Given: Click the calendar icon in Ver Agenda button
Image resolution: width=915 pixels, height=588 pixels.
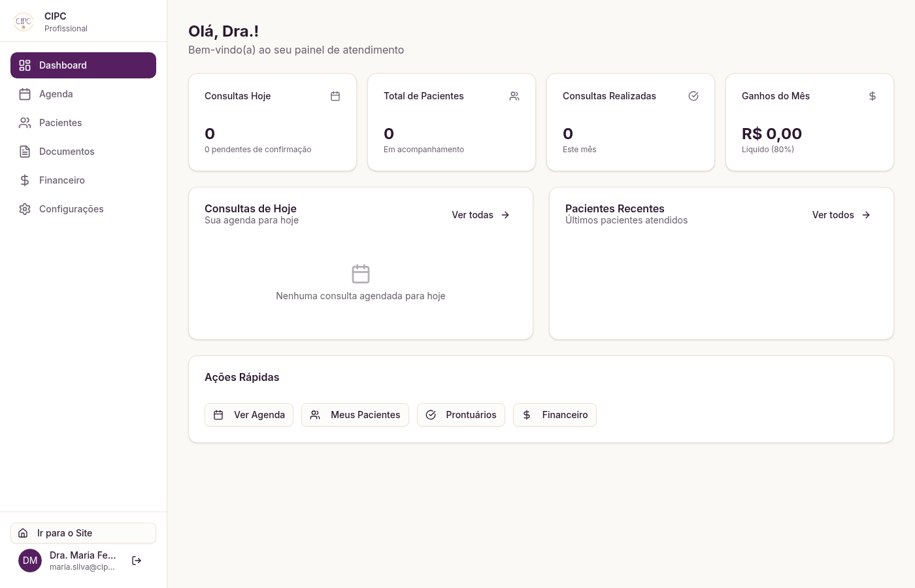Looking at the screenshot, I should coord(218,415).
